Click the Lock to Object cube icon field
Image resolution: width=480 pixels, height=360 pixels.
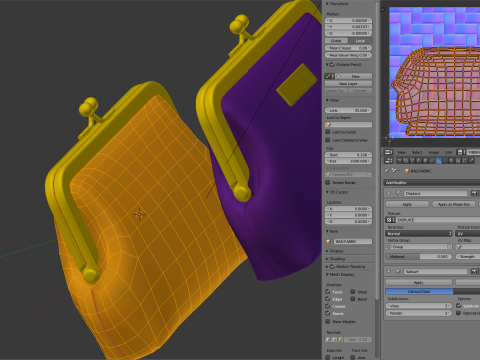[x=349, y=124]
